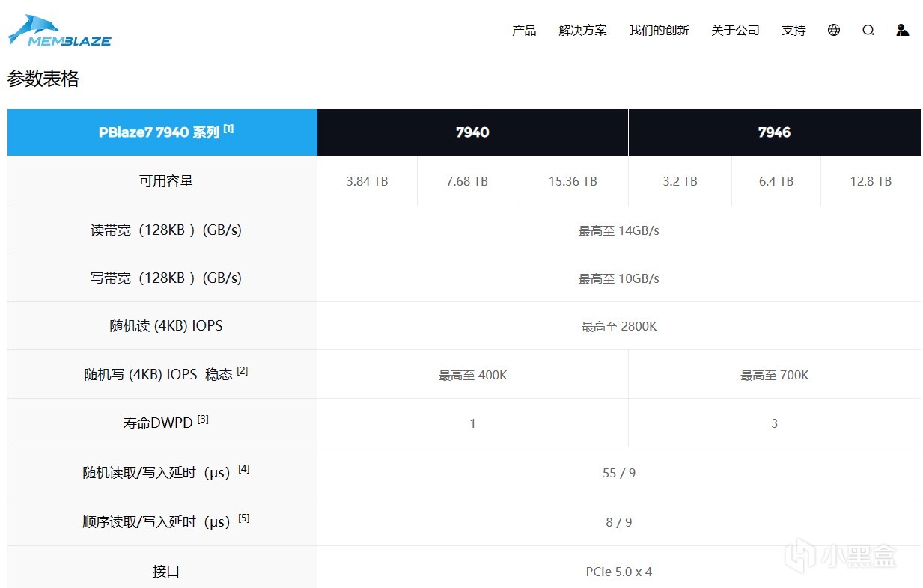Open the language globe icon
The width and height of the screenshot is (923, 588).
[834, 31]
